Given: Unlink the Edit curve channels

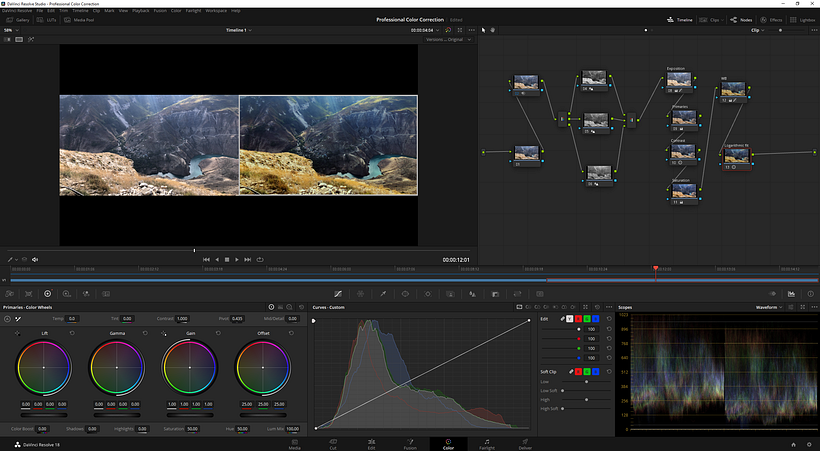Looking at the screenshot, I should point(563,319).
